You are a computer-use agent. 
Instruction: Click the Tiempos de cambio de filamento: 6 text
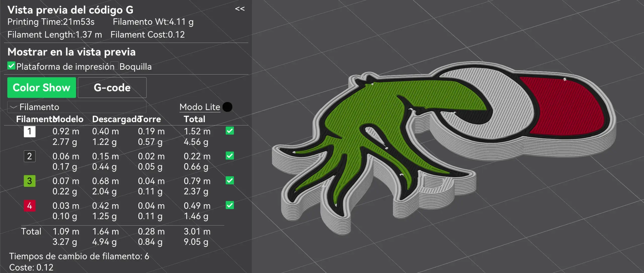tap(79, 256)
